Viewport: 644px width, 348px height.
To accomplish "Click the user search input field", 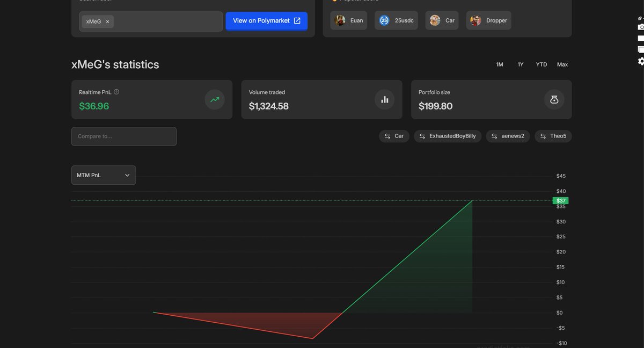I will pos(151,21).
